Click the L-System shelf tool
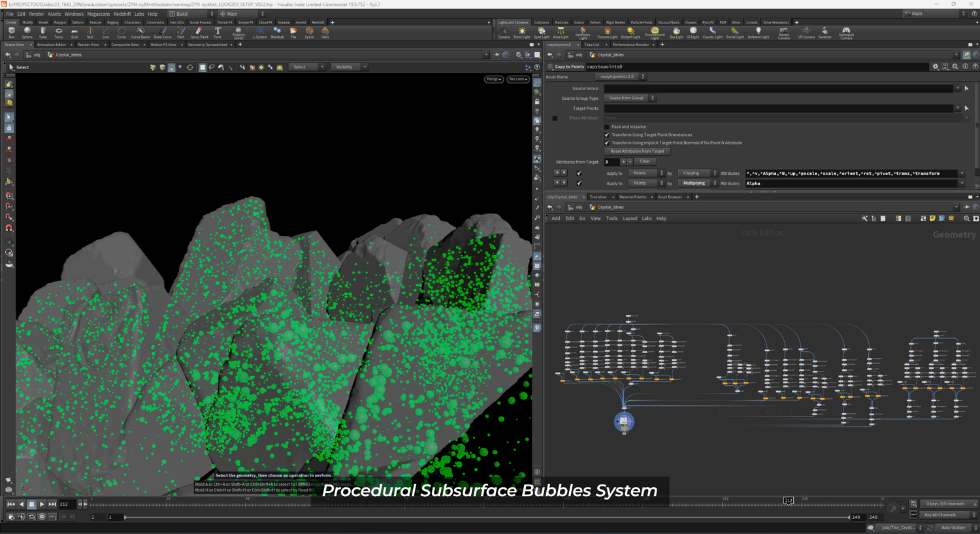The height and width of the screenshot is (534, 980). 260,32
